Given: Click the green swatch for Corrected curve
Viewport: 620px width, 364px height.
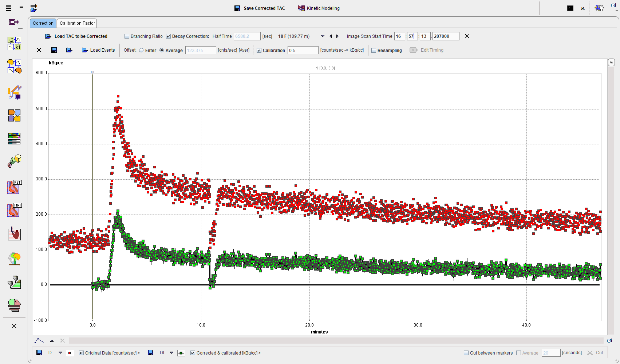Looking at the screenshot, I should (181, 353).
